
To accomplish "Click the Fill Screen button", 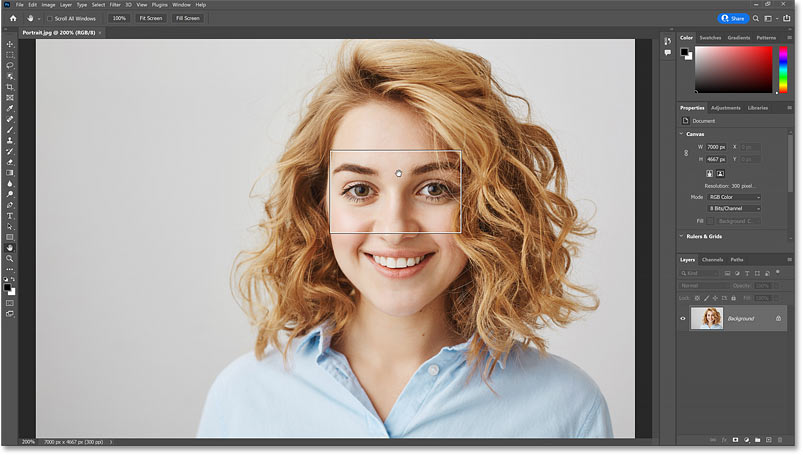I will (x=188, y=18).
